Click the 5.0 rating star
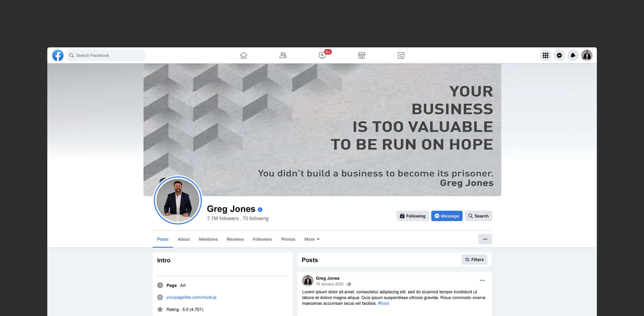Image resolution: width=644 pixels, height=316 pixels. click(x=160, y=309)
